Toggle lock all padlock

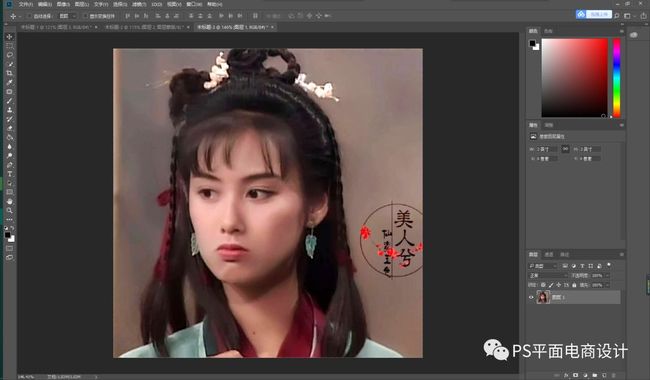[x=574, y=285]
